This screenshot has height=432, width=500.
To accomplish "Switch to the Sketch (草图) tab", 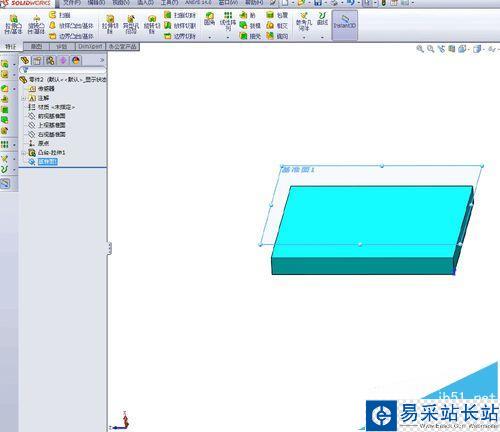I will click(x=36, y=47).
